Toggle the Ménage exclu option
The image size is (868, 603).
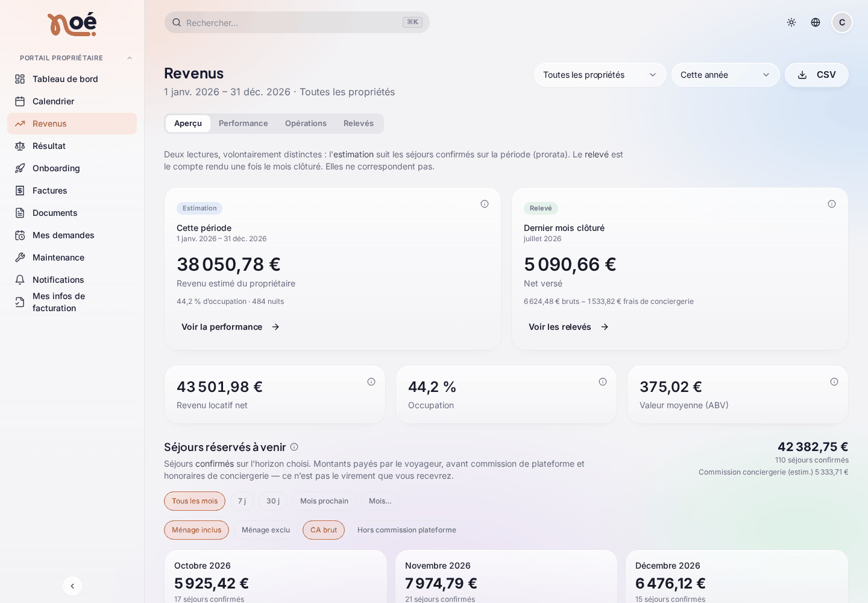(266, 530)
